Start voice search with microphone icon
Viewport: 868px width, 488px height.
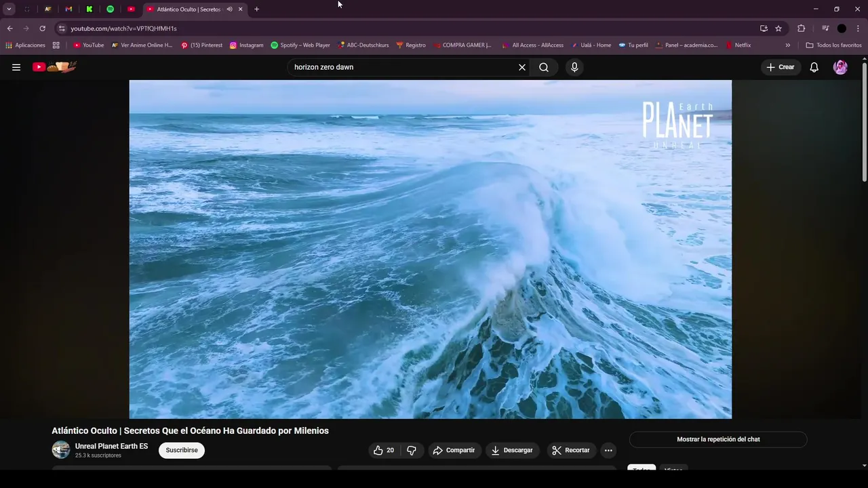pyautogui.click(x=574, y=67)
